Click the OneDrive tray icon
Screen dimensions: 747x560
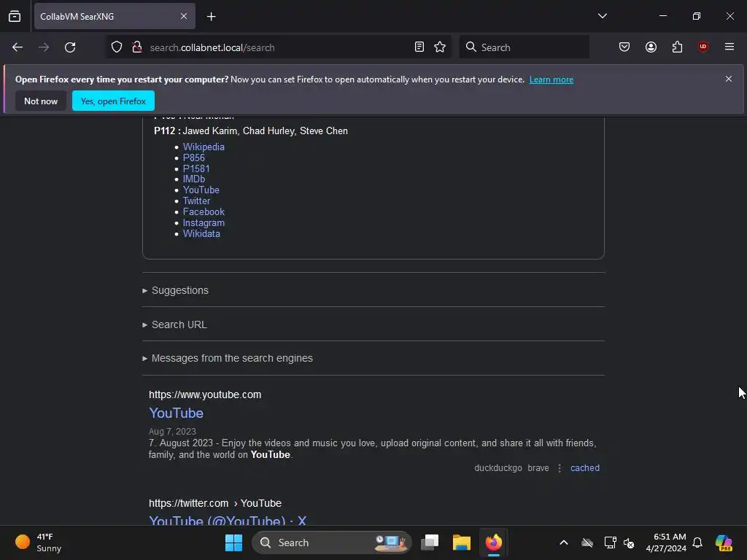[587, 542]
